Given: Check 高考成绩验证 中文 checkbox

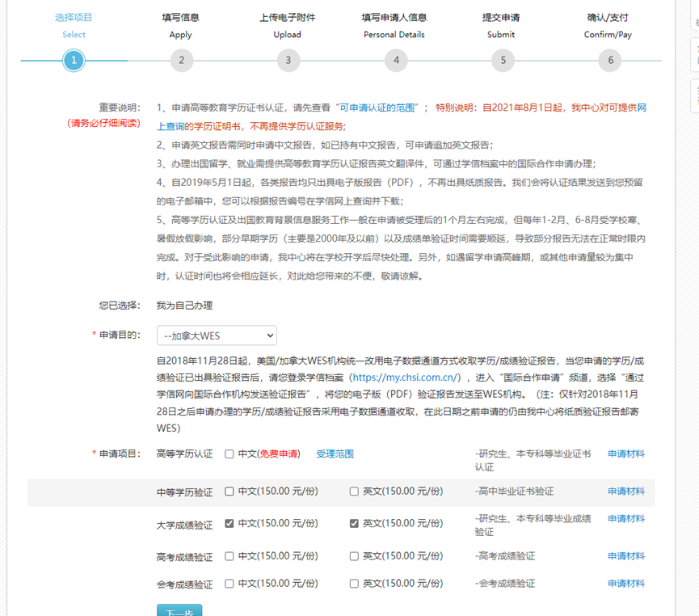Looking at the screenshot, I should (229, 556).
